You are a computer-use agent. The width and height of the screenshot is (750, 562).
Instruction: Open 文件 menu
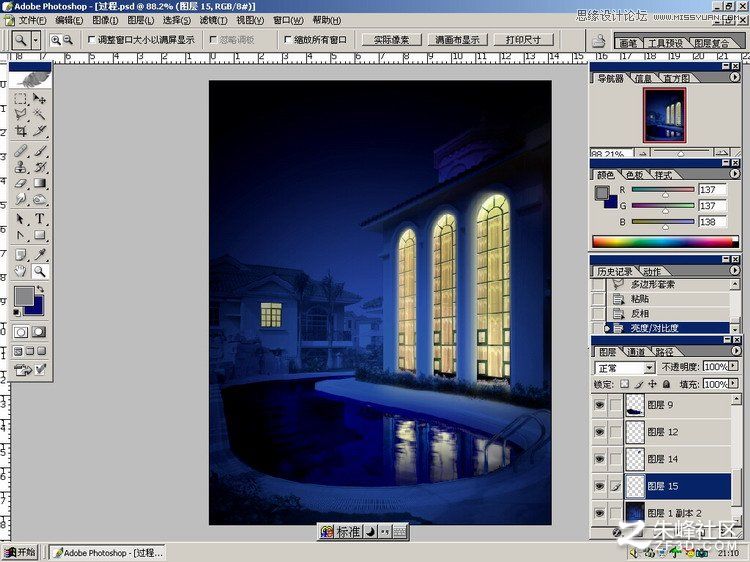(x=32, y=20)
